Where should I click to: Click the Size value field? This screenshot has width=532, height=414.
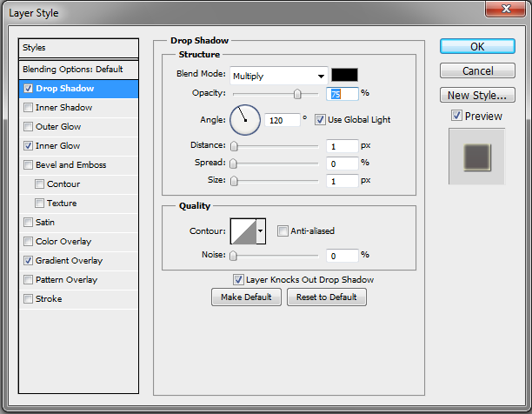(342, 181)
